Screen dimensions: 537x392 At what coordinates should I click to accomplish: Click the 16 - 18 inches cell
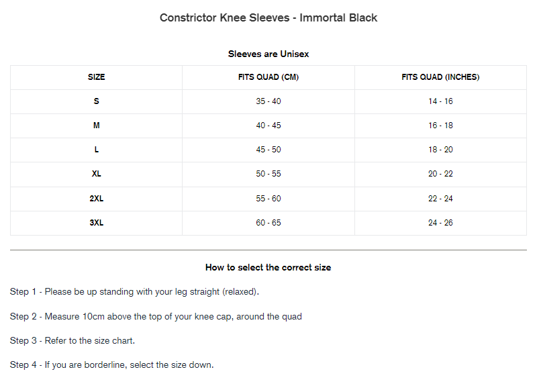440,126
